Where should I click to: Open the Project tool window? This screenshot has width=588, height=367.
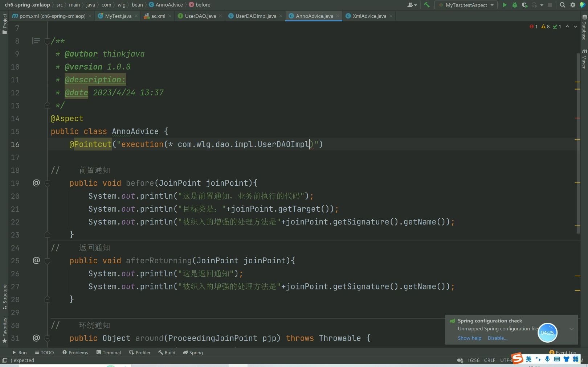(x=5, y=24)
